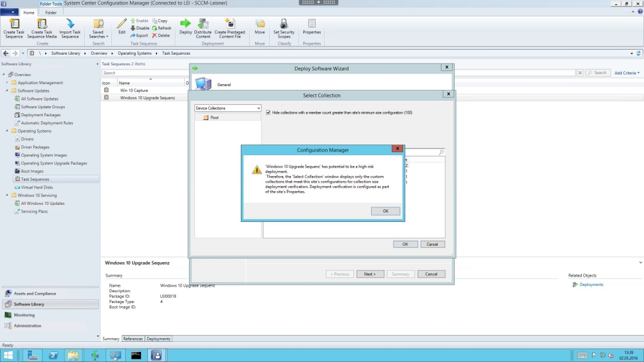Collapse the Operating Systems node
The height and width of the screenshot is (362, 644).
coord(7,131)
